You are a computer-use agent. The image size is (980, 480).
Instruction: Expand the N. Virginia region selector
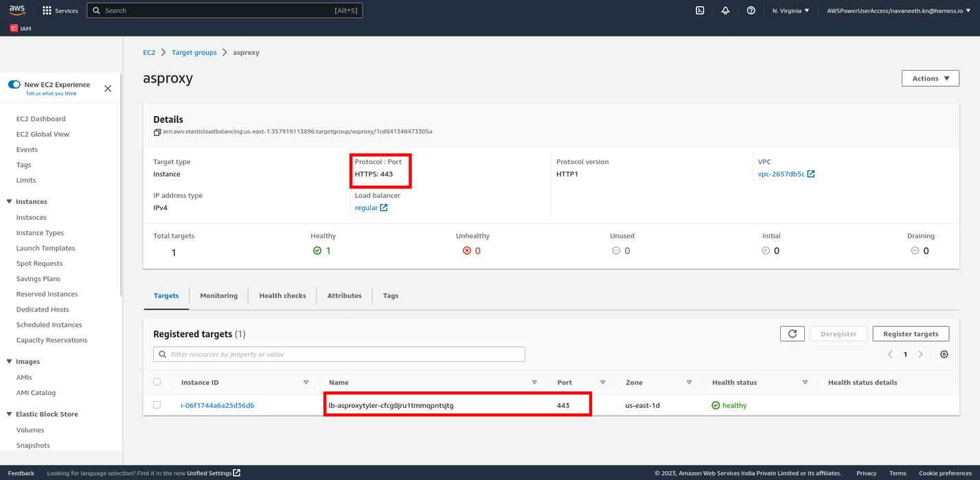(790, 10)
